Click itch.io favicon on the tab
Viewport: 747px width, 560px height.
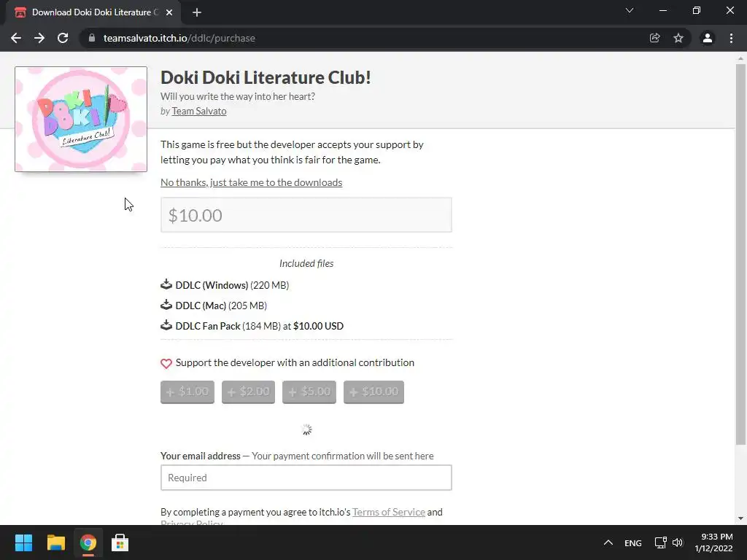point(20,12)
